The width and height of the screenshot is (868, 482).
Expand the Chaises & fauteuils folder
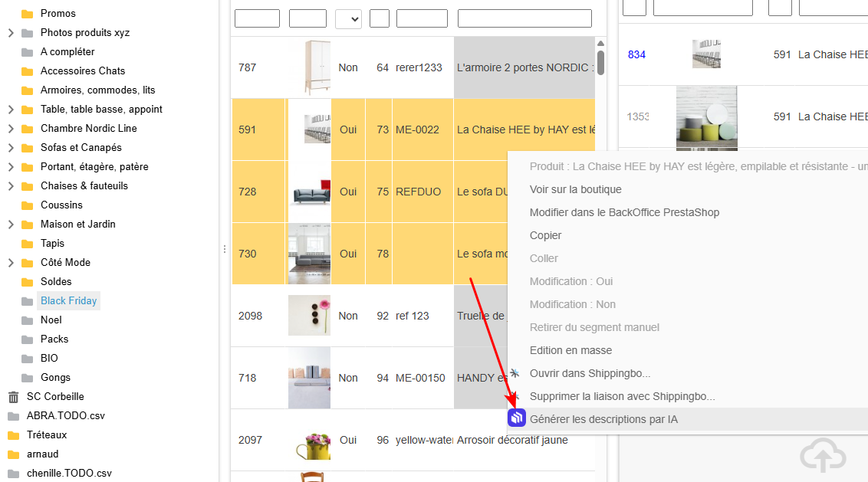11,186
